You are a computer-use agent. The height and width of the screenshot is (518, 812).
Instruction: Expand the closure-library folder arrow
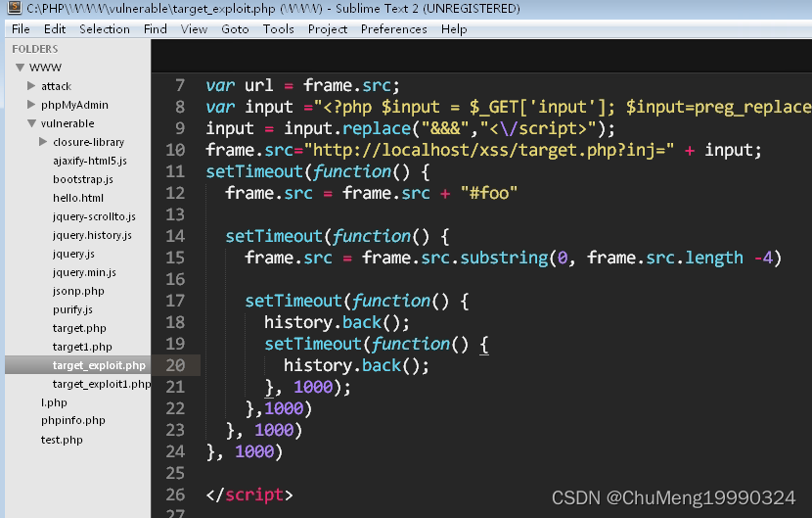[x=43, y=142]
